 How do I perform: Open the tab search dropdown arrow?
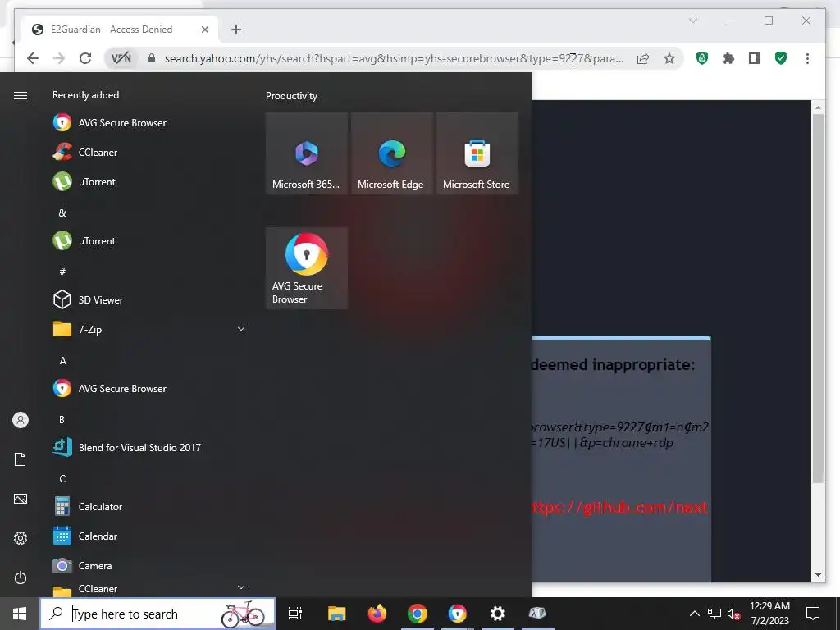point(692,21)
